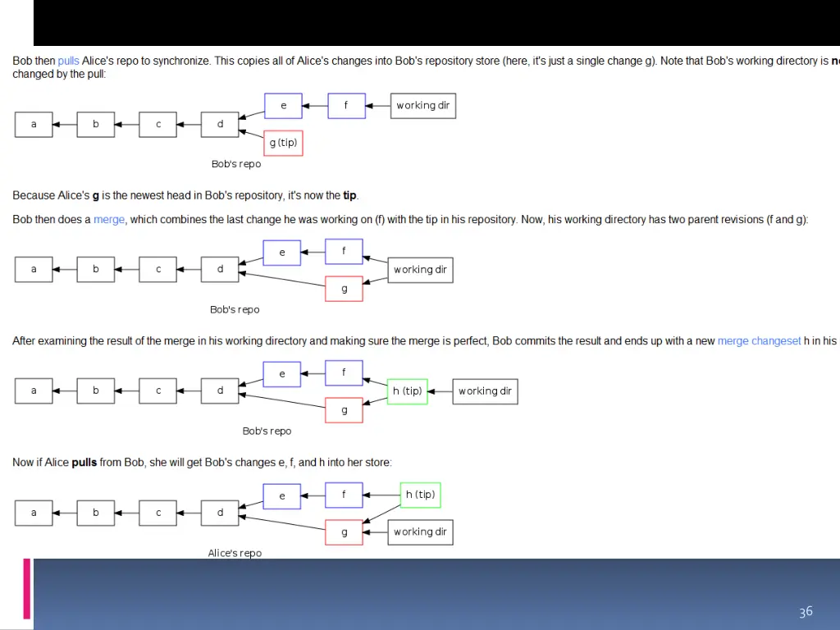
Task: Click the bold word 'pulls' in the last paragraph
Action: [x=84, y=463]
